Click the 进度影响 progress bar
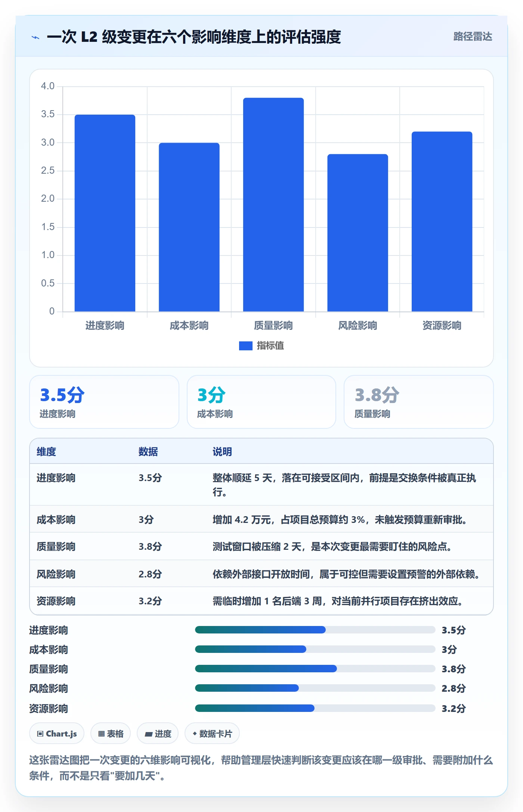The height and width of the screenshot is (812, 523). coord(315,630)
